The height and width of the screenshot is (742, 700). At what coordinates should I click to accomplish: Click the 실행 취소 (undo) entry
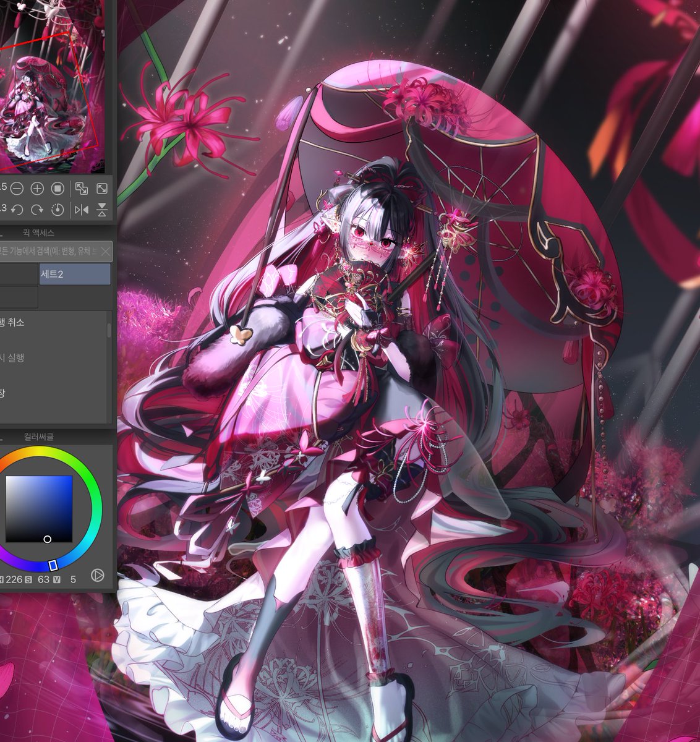[53, 322]
